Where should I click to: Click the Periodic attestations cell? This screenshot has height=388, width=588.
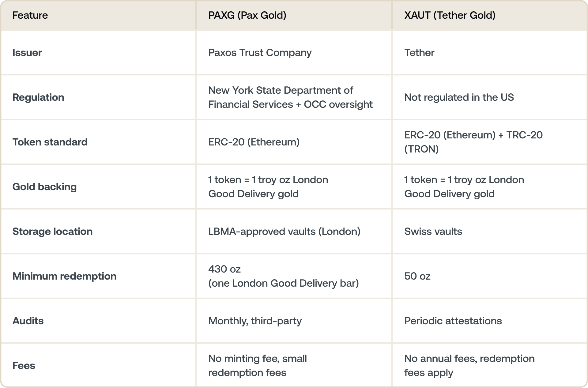point(453,321)
